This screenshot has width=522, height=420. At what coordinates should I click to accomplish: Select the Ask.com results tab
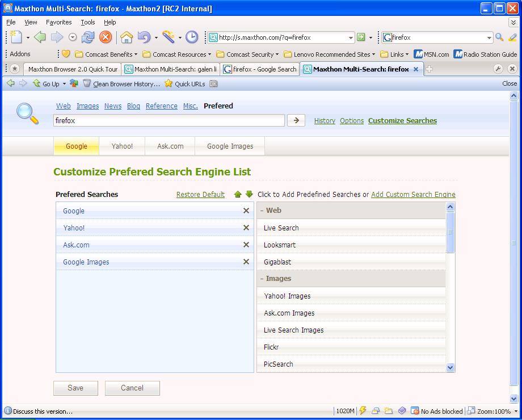(x=170, y=146)
